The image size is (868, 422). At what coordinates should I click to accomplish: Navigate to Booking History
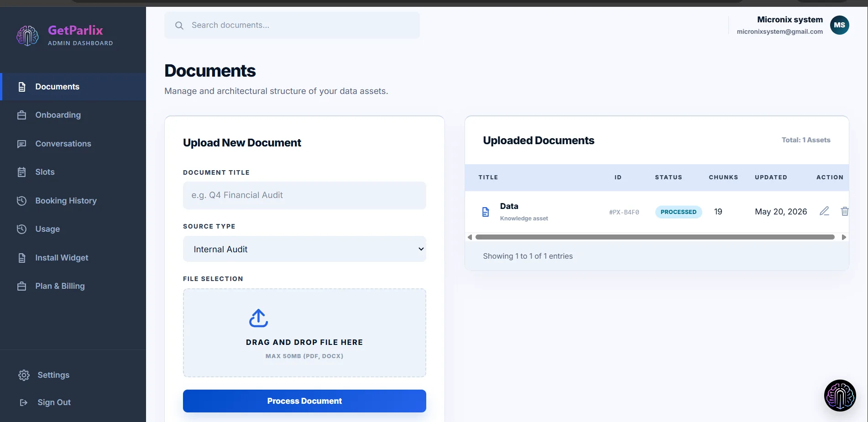click(x=73, y=201)
